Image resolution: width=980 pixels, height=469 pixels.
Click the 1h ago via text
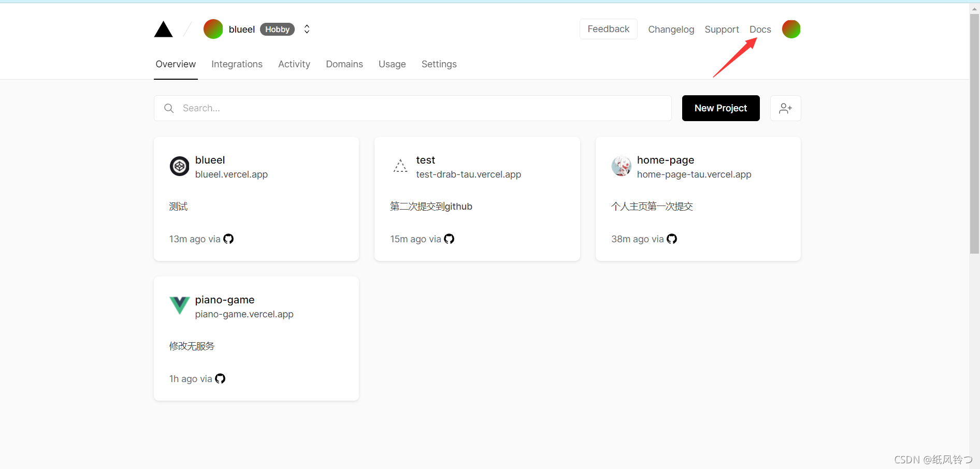coord(191,379)
